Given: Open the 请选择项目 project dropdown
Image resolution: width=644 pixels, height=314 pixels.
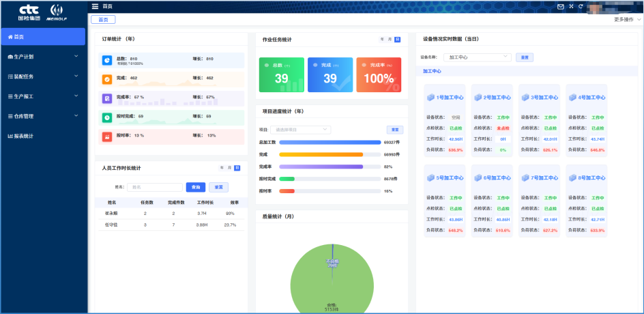Looking at the screenshot, I should 301,130.
